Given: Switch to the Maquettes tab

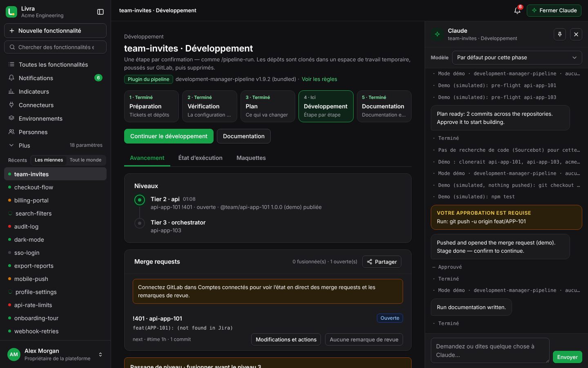Looking at the screenshot, I should pos(251,158).
